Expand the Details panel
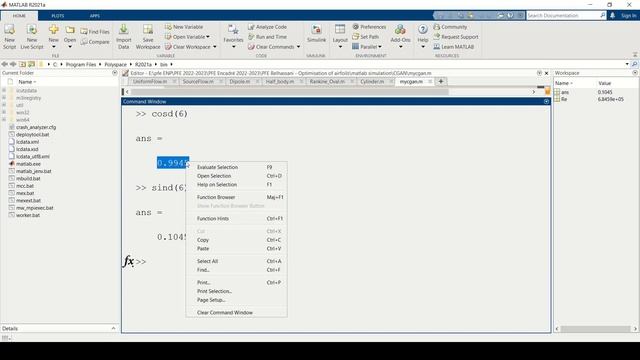Image resolution: width=640 pixels, height=360 pixels. [113, 328]
